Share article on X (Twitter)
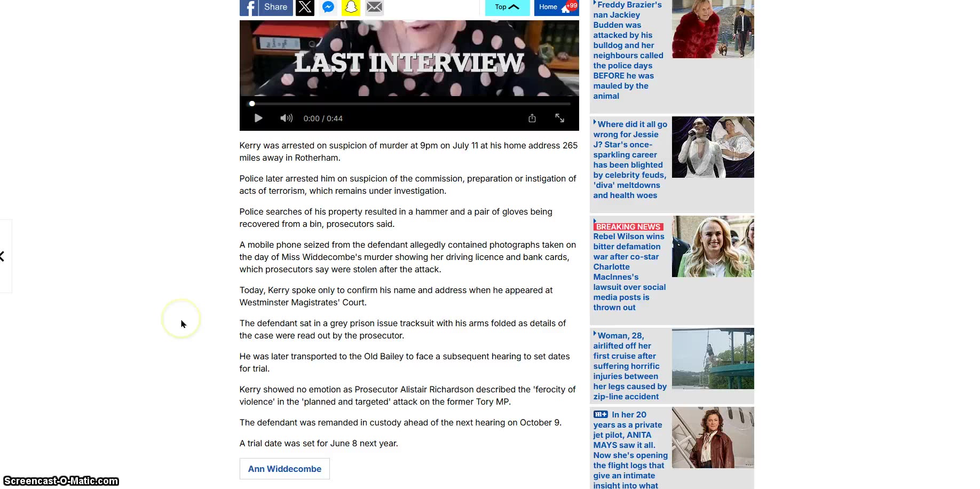 pyautogui.click(x=305, y=7)
